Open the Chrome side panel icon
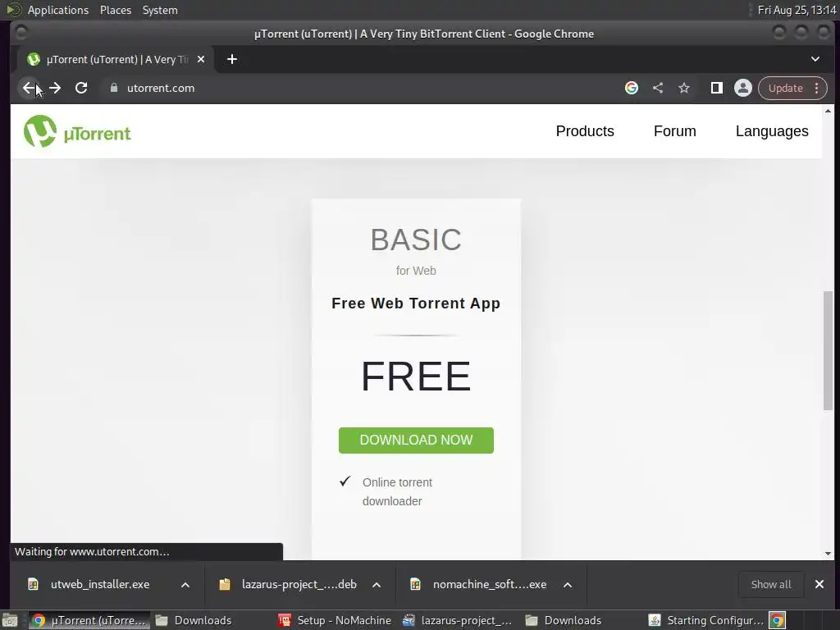Image resolution: width=840 pixels, height=630 pixels. (x=717, y=88)
